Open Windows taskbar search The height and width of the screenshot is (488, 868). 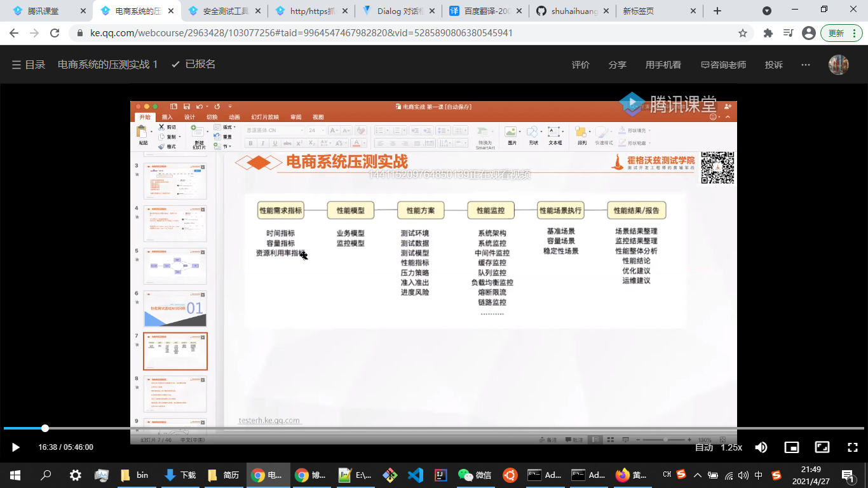[x=46, y=475]
